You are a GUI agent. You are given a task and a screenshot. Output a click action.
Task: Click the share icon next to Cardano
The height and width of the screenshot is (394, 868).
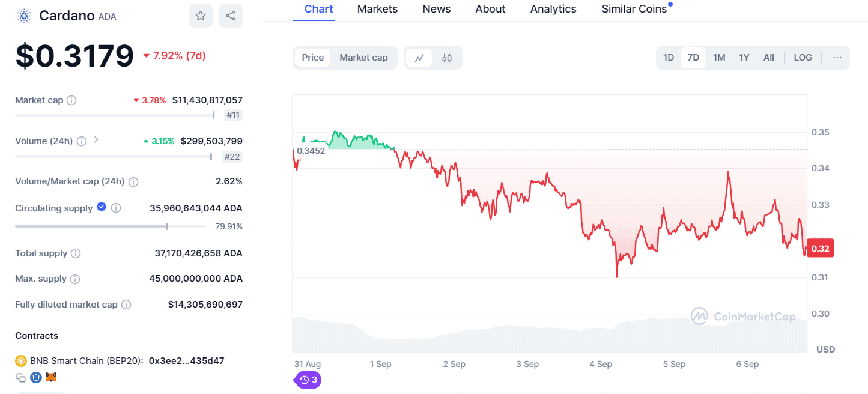tap(231, 15)
